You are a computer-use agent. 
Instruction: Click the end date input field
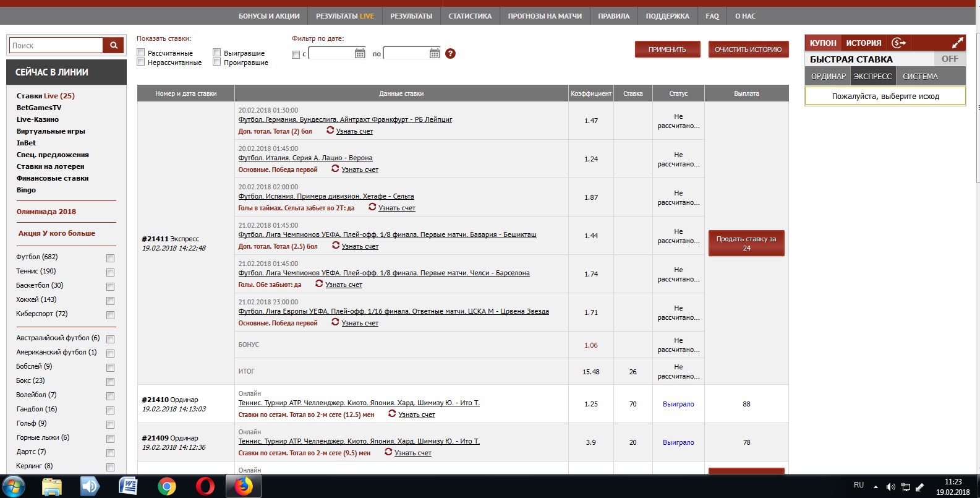click(406, 54)
